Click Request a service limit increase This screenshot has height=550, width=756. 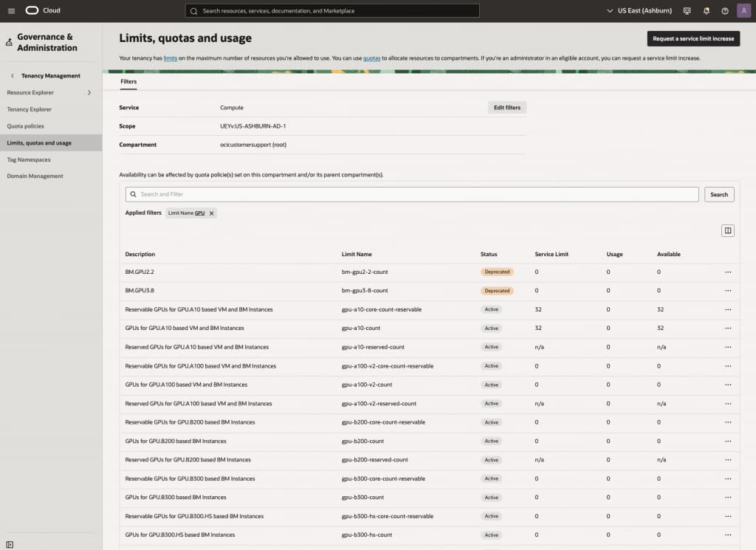coord(693,38)
